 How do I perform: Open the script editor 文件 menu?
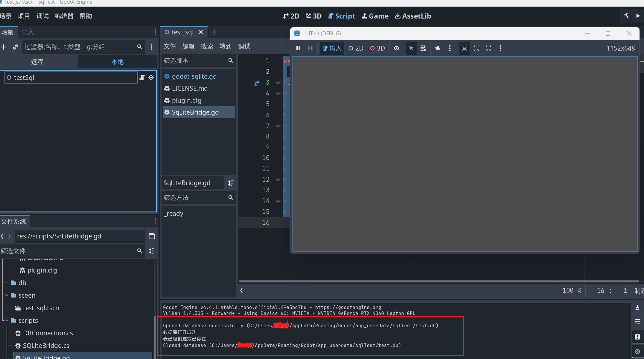point(170,46)
